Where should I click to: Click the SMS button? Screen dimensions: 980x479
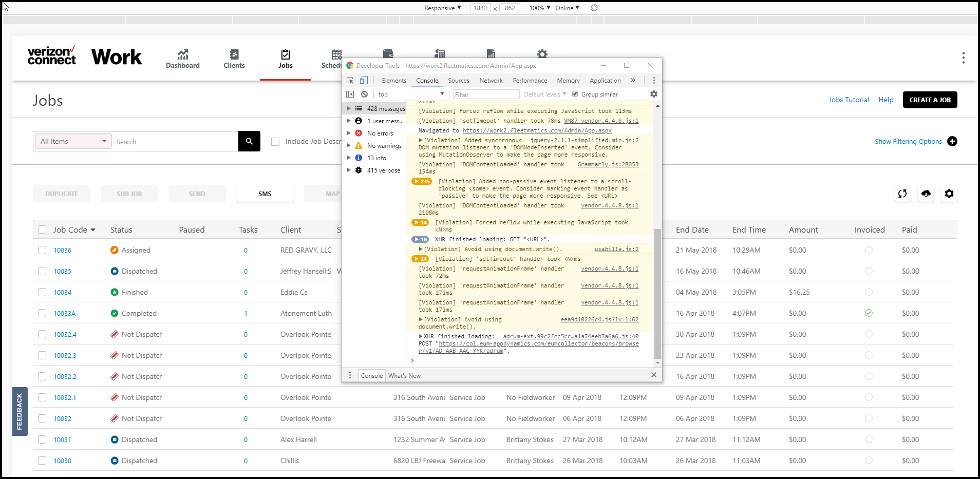coord(265,194)
